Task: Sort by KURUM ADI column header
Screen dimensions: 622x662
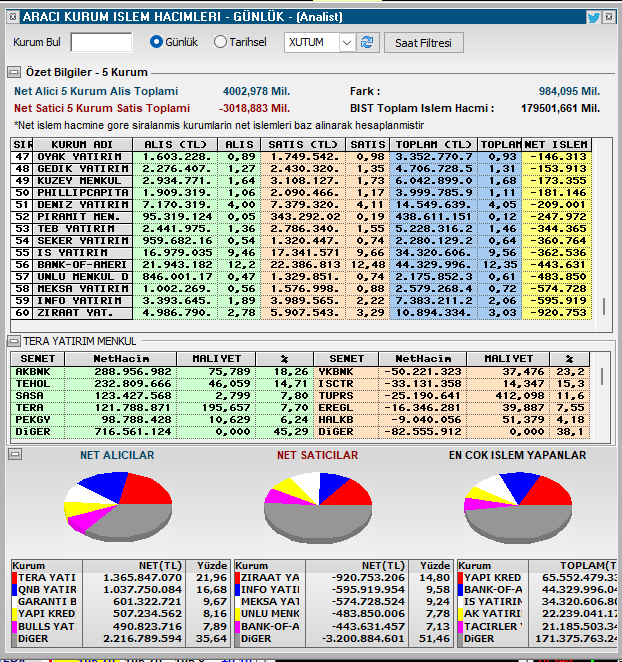Action: (x=82, y=144)
